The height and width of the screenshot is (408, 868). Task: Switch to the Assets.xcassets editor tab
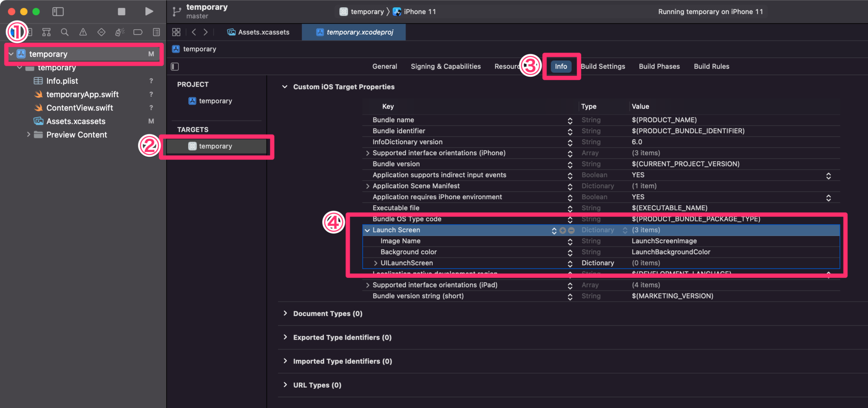tap(259, 32)
